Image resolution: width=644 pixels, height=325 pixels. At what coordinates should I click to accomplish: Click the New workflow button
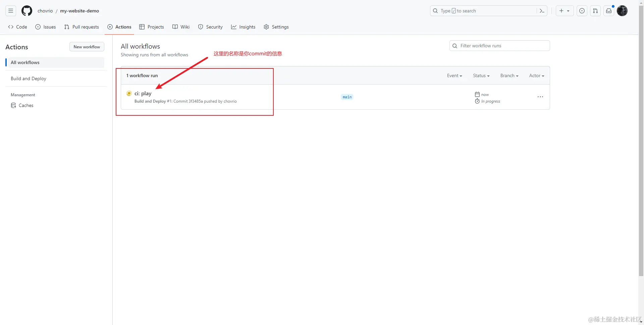(x=87, y=47)
